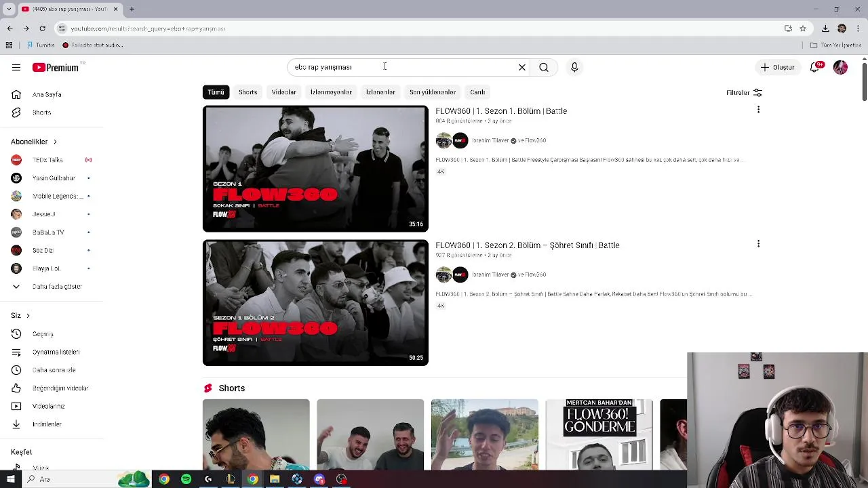Expand the Siz section chevron

click(x=28, y=316)
